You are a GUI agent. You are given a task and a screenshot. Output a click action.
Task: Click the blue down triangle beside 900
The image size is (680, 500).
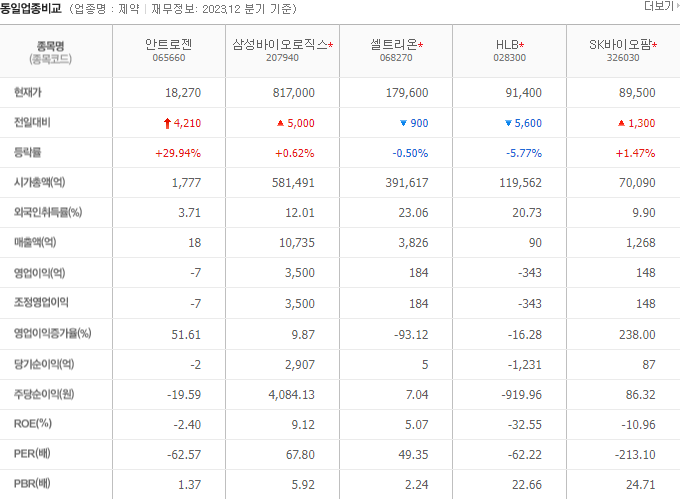click(403, 123)
